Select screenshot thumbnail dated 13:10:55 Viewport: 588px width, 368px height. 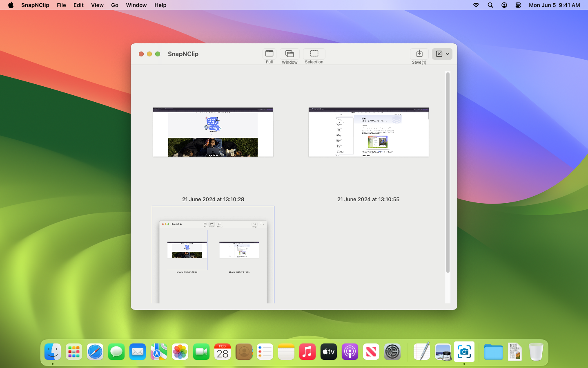369,132
